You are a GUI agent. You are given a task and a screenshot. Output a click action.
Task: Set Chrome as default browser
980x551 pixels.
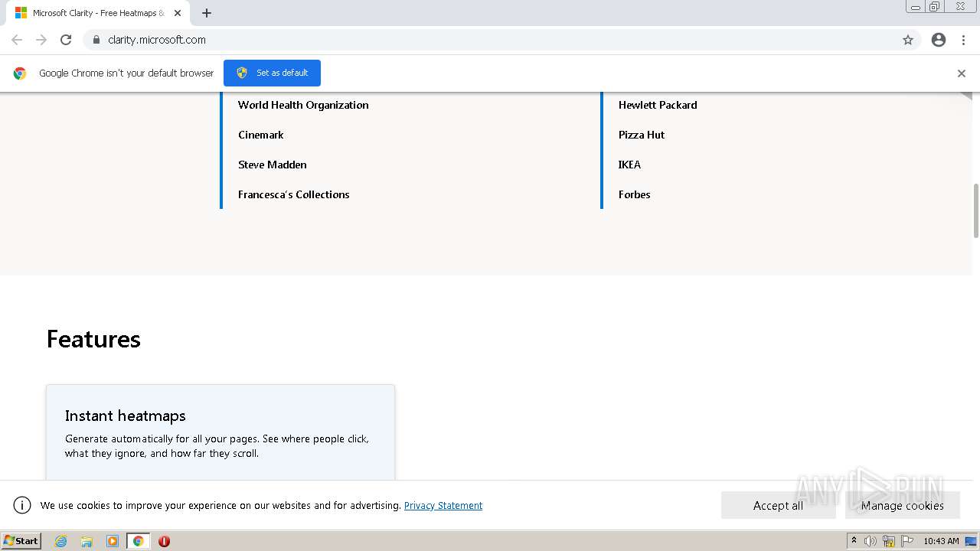coord(272,73)
